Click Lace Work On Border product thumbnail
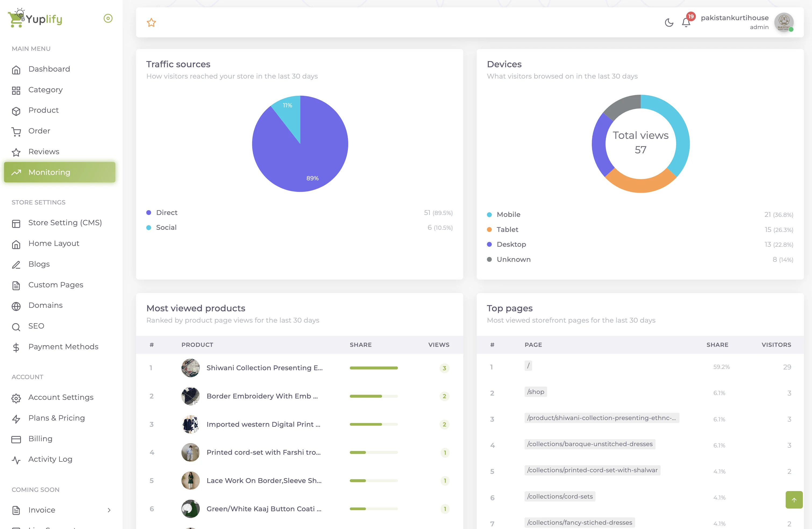812x529 pixels. tap(190, 481)
